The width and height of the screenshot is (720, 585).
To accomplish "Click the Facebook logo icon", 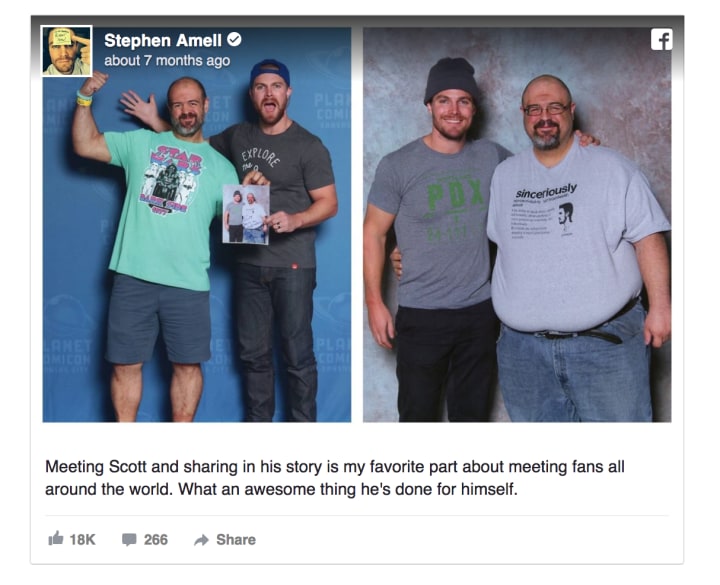I will pos(661,39).
